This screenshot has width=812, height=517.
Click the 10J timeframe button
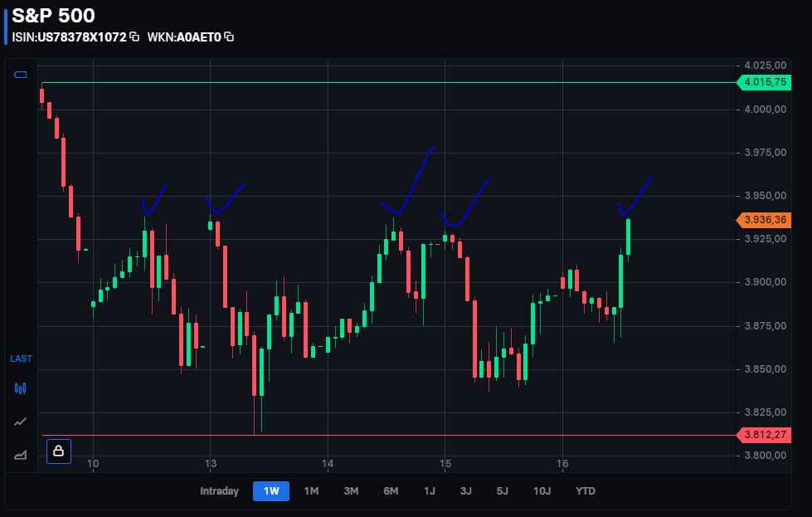tap(542, 490)
